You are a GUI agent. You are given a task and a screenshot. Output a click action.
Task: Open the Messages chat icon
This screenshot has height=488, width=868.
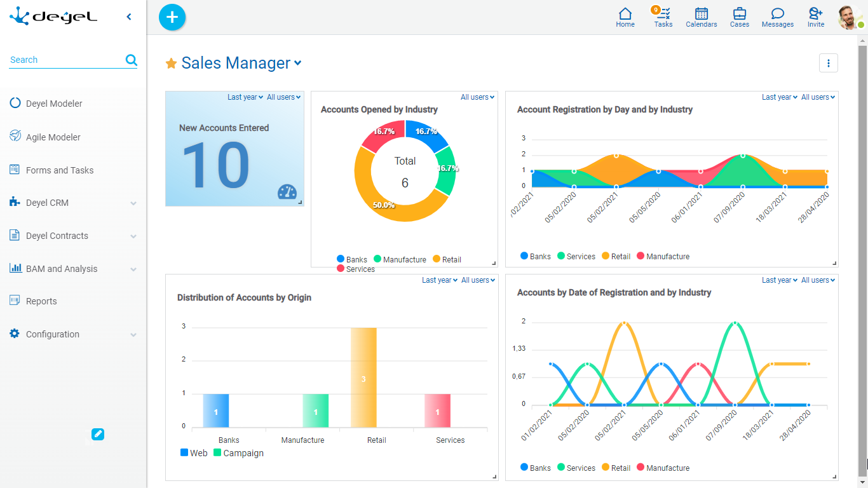(778, 17)
